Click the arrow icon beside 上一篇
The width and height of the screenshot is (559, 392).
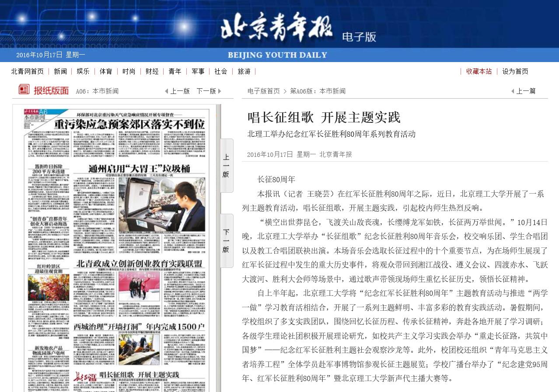[512, 91]
